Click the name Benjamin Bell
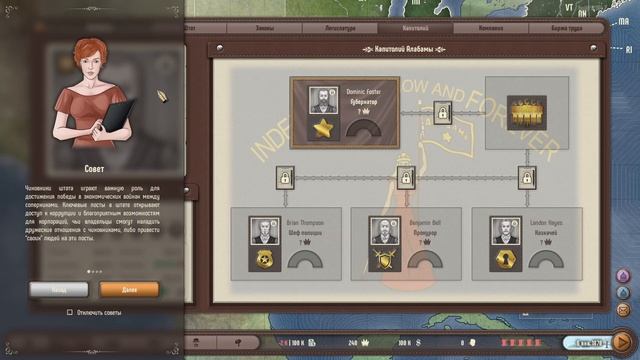This screenshot has height=360, width=640. click(425, 223)
